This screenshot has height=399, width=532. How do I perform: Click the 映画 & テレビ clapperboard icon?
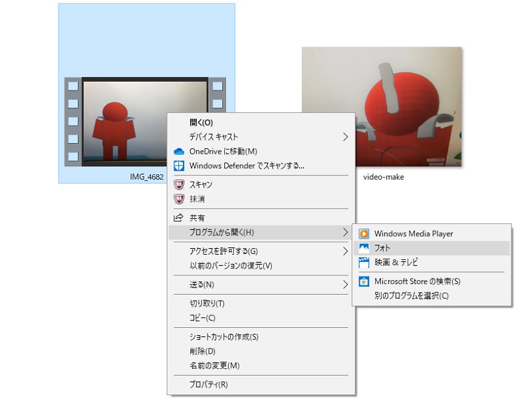click(364, 262)
